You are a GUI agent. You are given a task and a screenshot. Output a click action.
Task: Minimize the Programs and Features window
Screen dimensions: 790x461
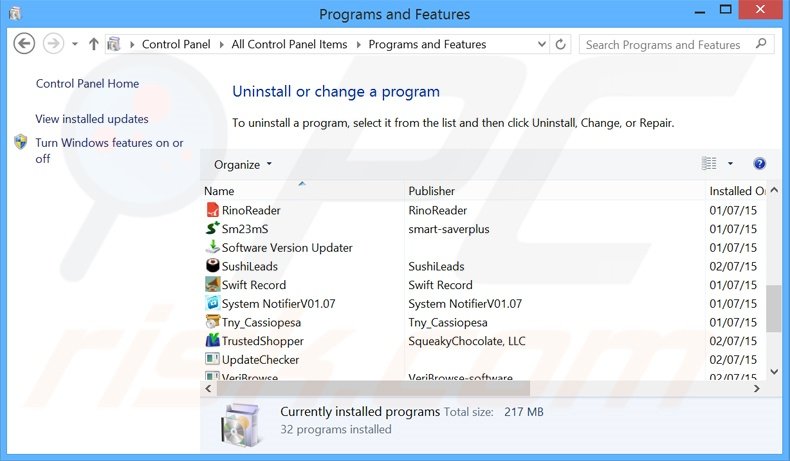(699, 11)
